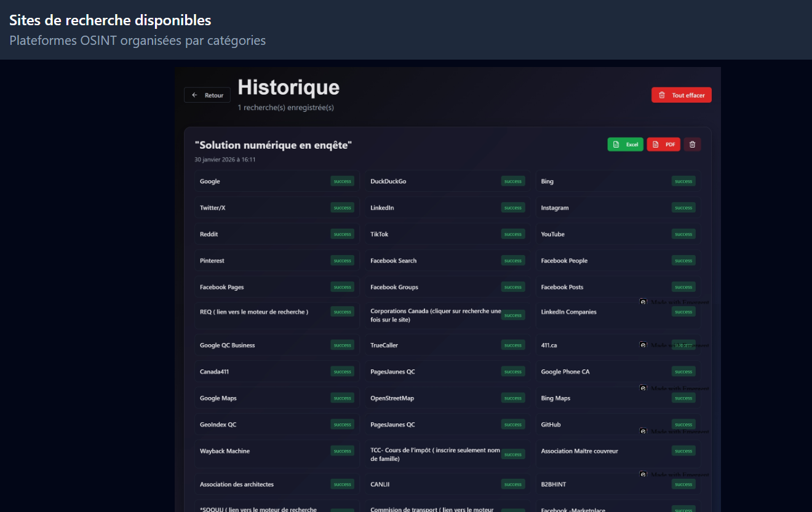The image size is (812, 512).
Task: Click the trash icon in Tout effacer
Action: [662, 95]
